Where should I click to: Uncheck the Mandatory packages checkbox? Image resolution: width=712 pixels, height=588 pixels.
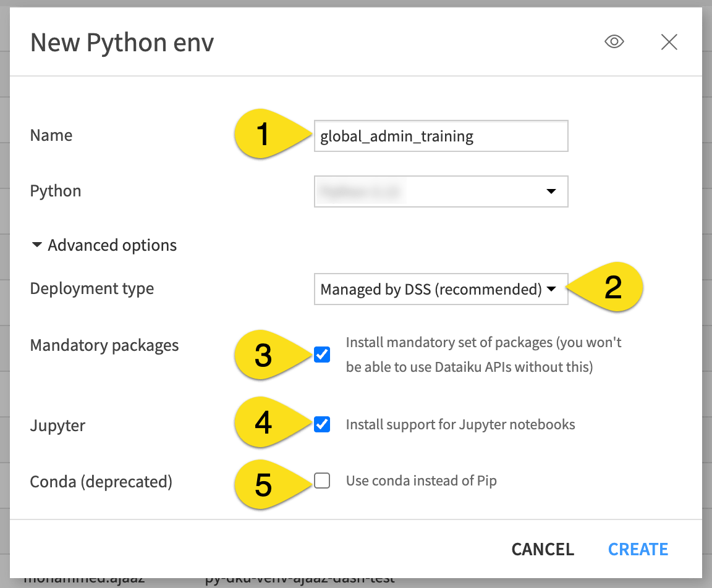click(322, 355)
